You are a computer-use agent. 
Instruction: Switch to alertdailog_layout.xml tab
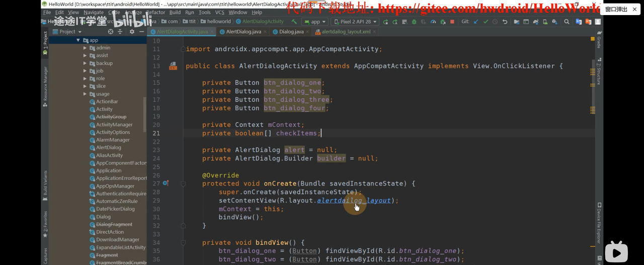(x=346, y=32)
